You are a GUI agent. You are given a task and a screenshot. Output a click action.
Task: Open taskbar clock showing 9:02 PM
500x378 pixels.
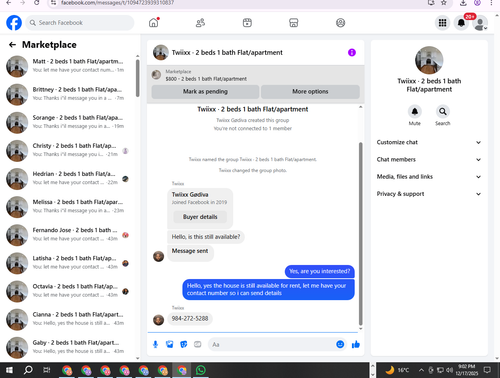point(466,370)
